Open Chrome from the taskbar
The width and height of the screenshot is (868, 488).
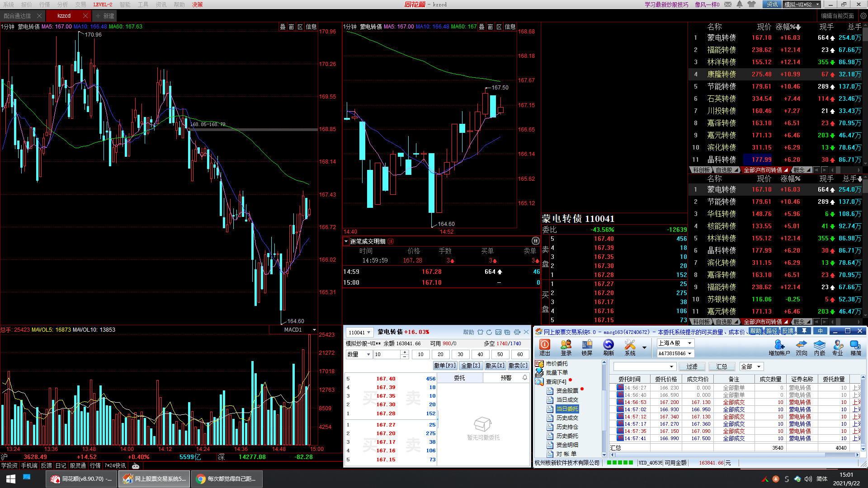coord(226,479)
